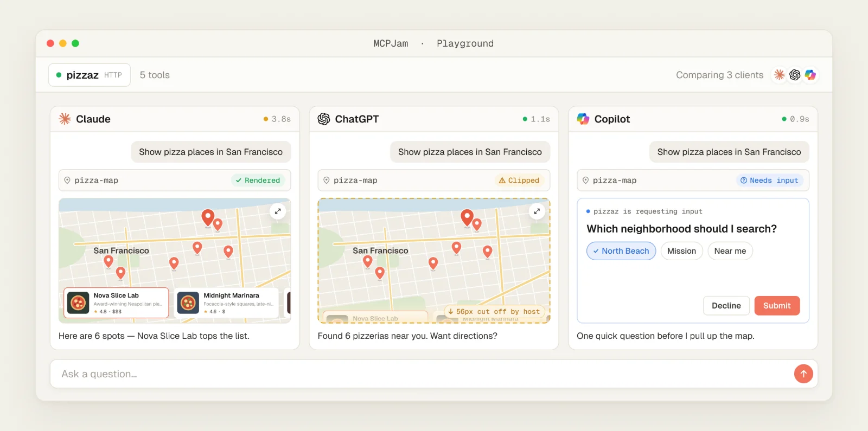The image size is (868, 431).
Task: Click the Rendered status badge
Action: 258,180
